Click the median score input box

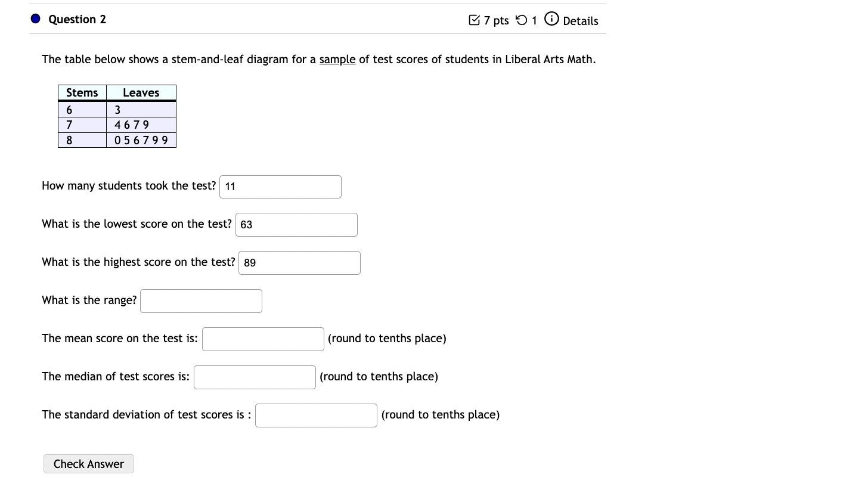[x=255, y=377]
